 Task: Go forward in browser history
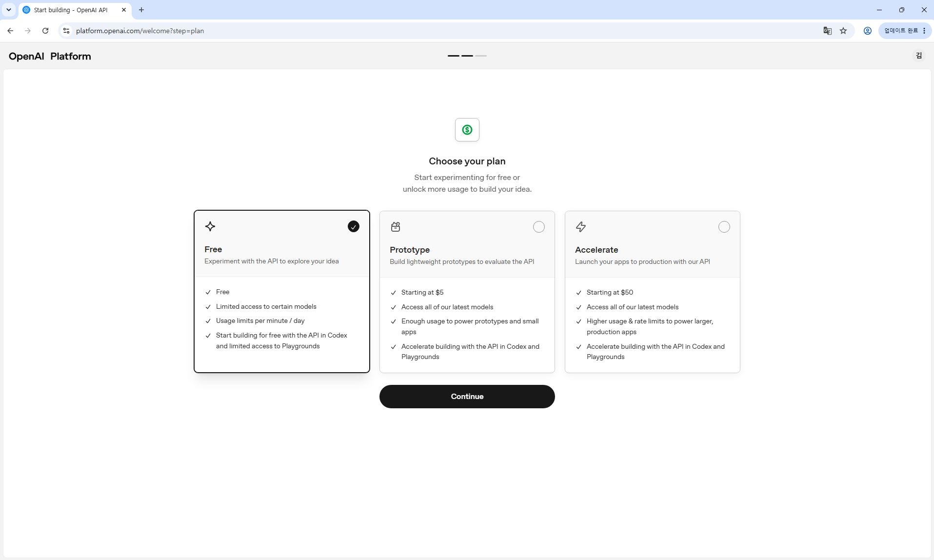coord(28,31)
